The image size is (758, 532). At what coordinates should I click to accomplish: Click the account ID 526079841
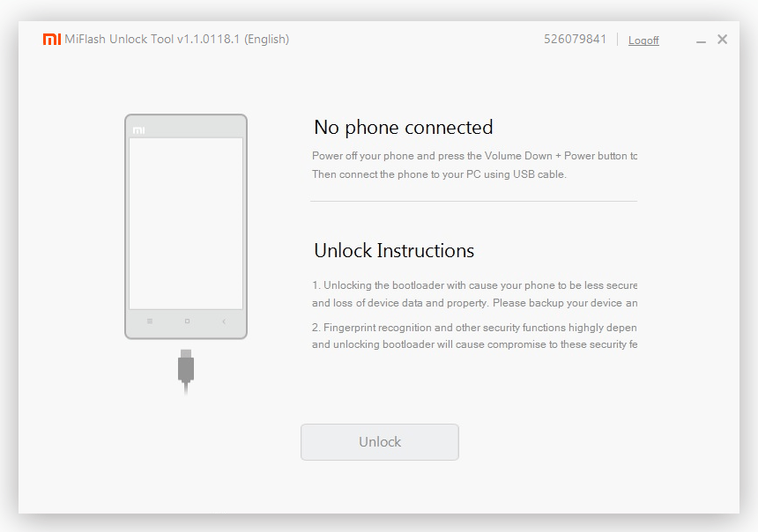tap(575, 39)
